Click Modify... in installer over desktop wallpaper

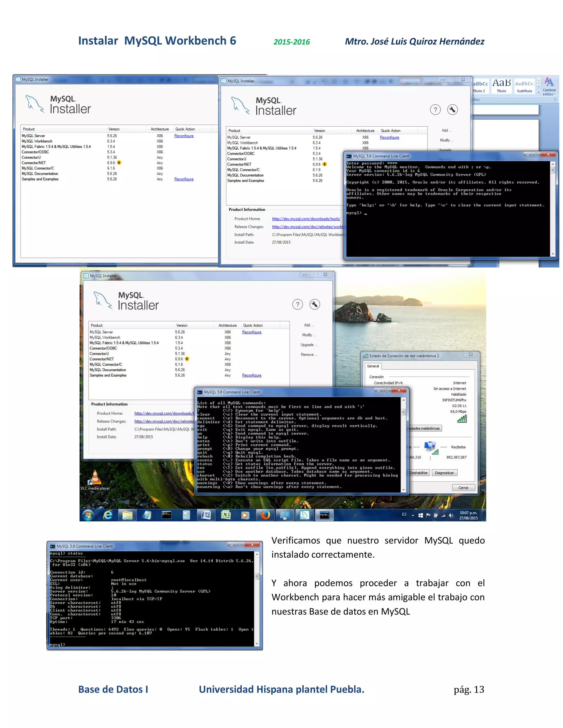[309, 335]
